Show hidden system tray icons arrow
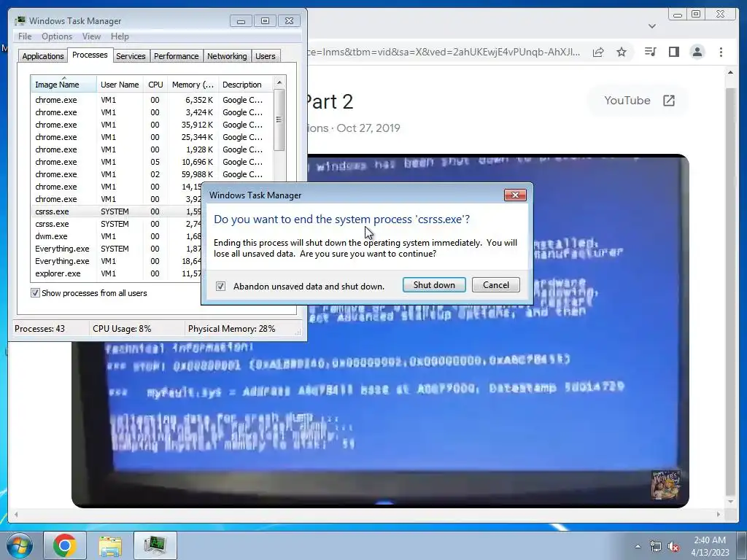Image resolution: width=747 pixels, height=560 pixels. (638, 546)
